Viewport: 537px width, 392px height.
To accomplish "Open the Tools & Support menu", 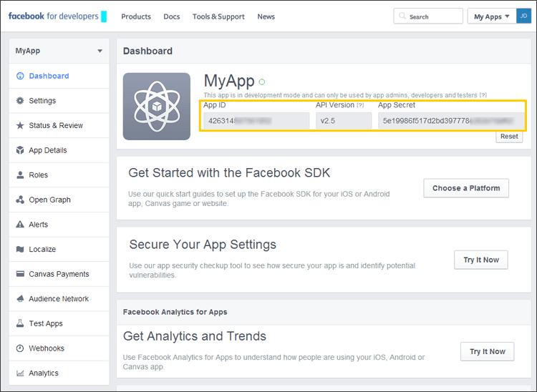I will pos(218,16).
